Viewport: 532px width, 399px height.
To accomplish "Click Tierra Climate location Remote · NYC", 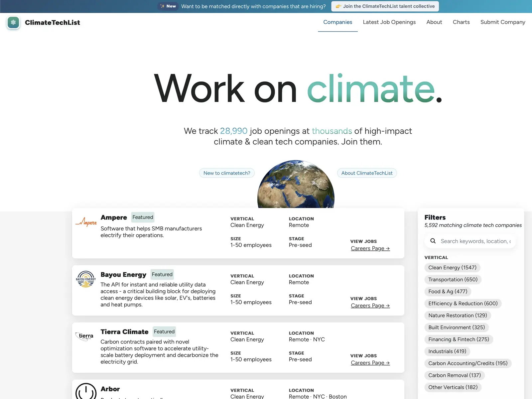I will tap(307, 339).
